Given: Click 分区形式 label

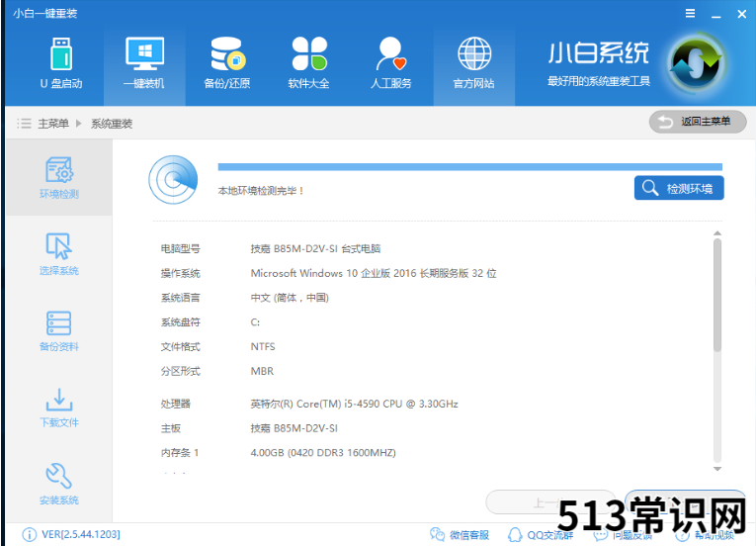Looking at the screenshot, I should coord(180,371).
